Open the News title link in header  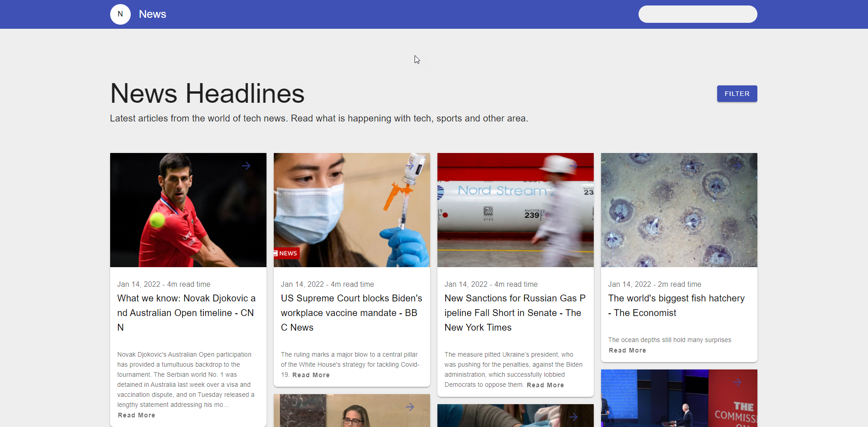153,14
